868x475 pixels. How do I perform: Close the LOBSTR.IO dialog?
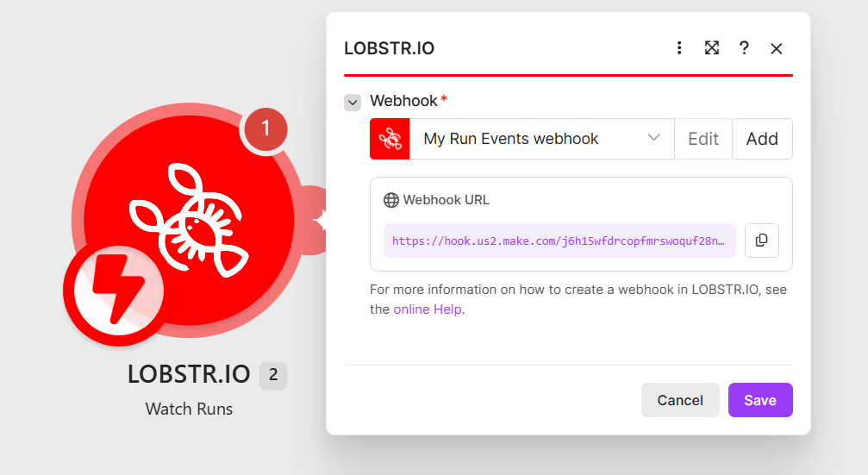coord(776,49)
